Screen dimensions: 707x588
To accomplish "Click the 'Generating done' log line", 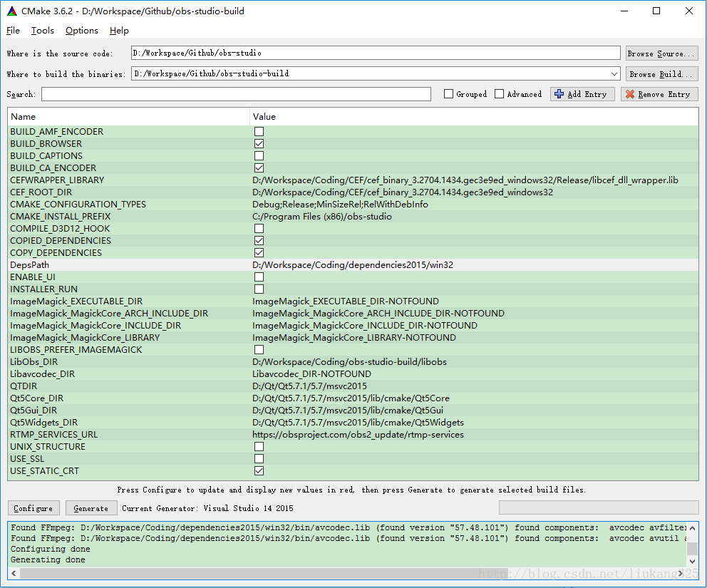I will pos(48,559).
